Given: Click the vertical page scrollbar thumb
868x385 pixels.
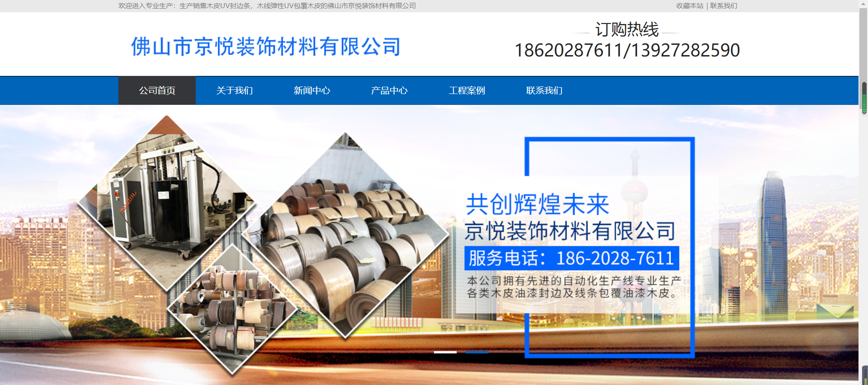Looking at the screenshot, I should (864, 98).
